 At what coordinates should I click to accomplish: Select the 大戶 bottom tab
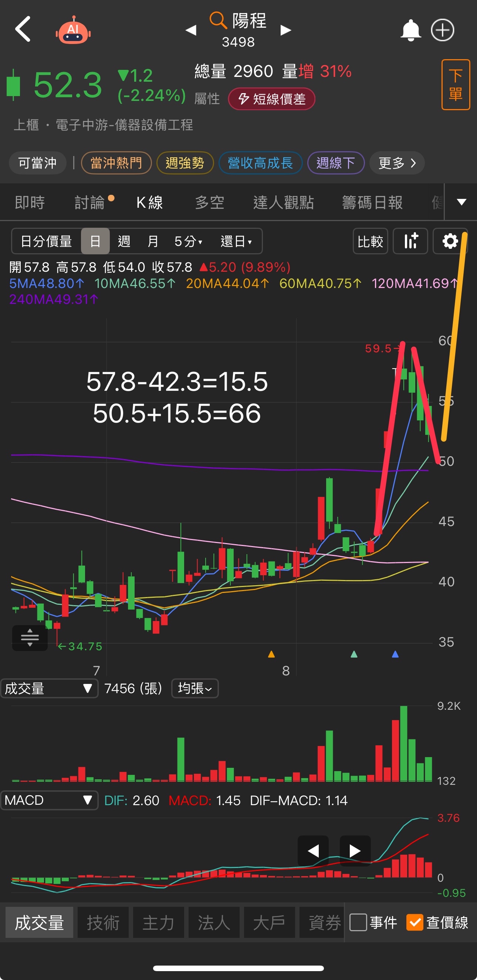[269, 922]
